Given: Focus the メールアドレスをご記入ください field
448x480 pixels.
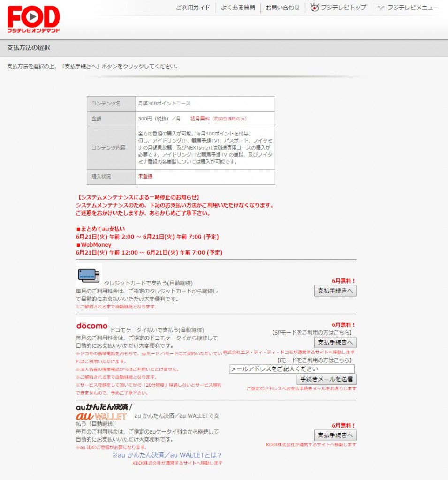Looking at the screenshot, I should 292,369.
